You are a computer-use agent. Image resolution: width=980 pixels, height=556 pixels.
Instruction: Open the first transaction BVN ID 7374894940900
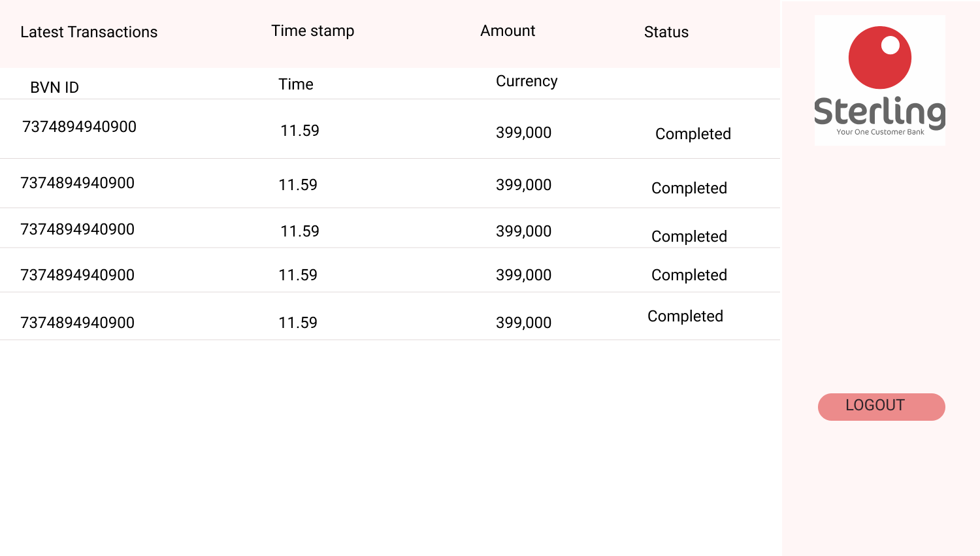(79, 127)
